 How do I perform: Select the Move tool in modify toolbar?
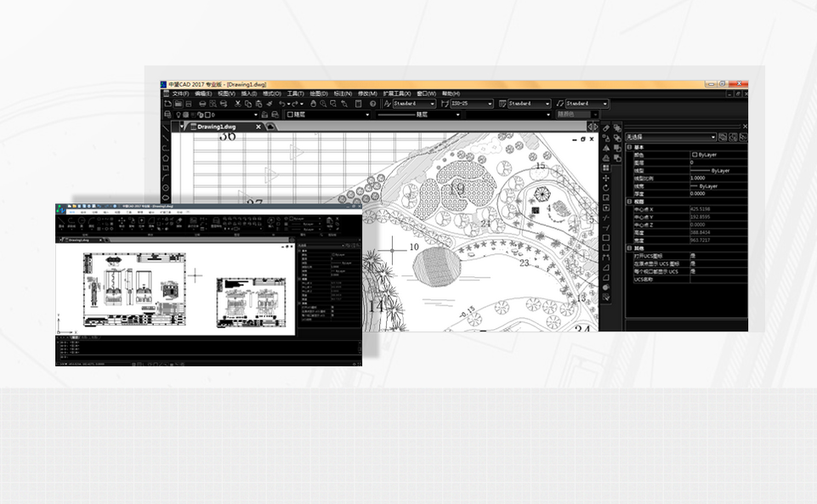pos(606,178)
